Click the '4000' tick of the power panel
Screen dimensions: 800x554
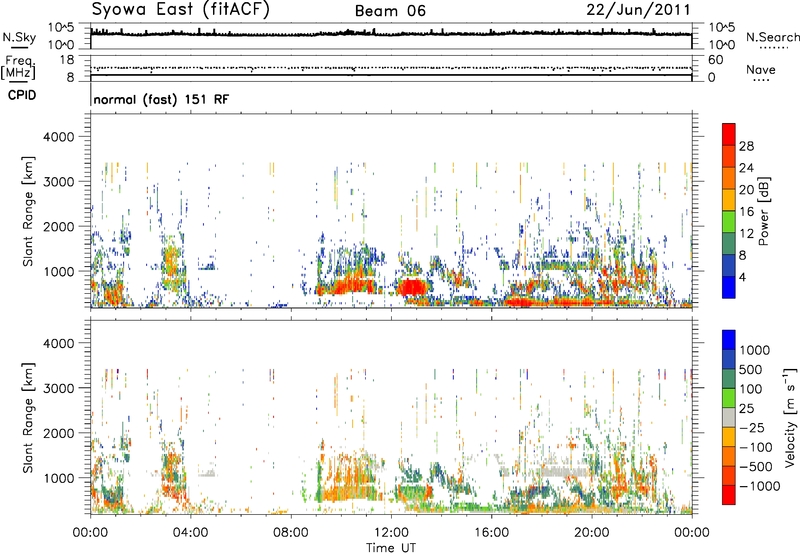click(x=59, y=137)
